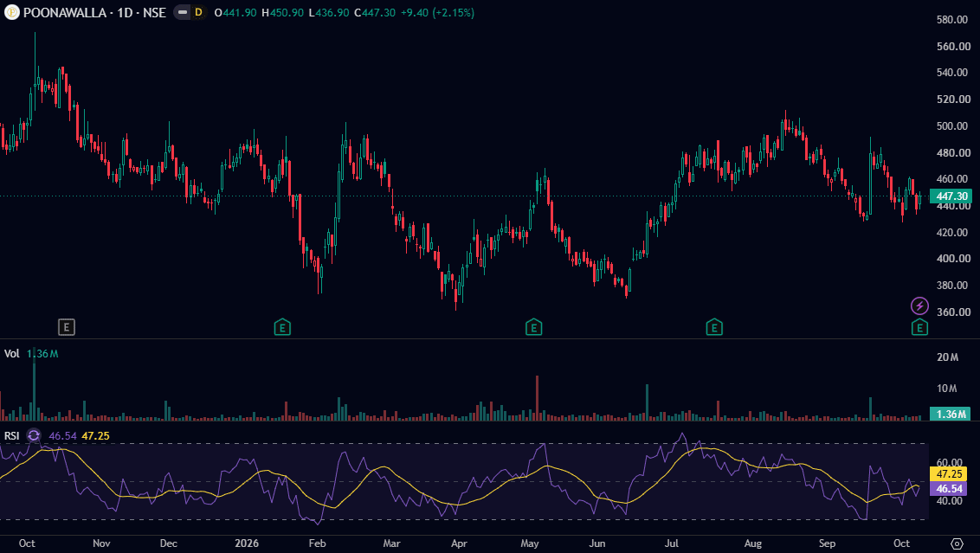Click the green 1.36 M volume axis tag

(x=951, y=414)
